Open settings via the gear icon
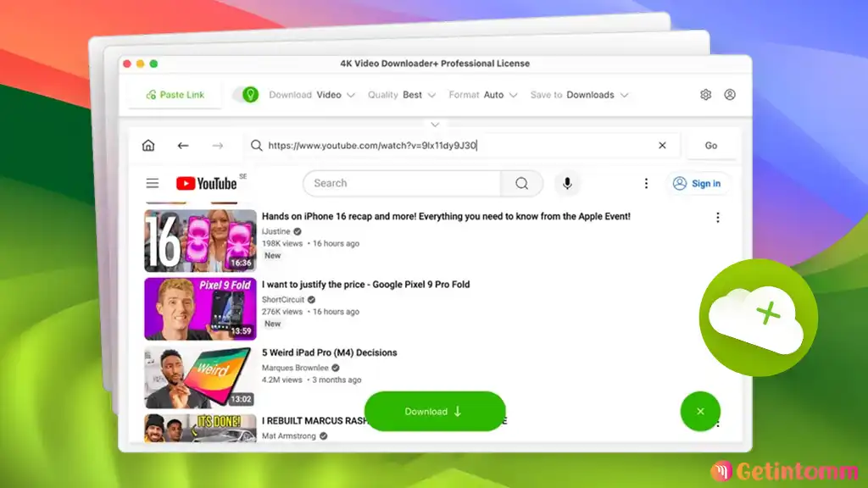Screen dimensions: 868x488 (705, 95)
